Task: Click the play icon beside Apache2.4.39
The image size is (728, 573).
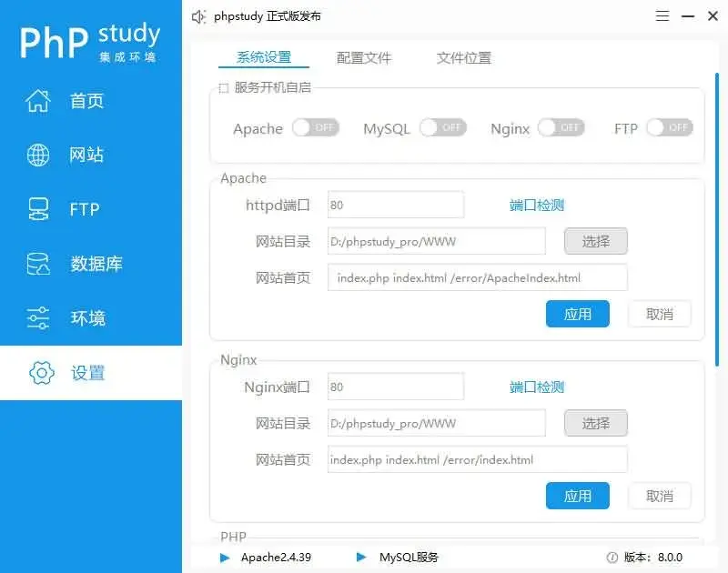Action: [x=225, y=558]
